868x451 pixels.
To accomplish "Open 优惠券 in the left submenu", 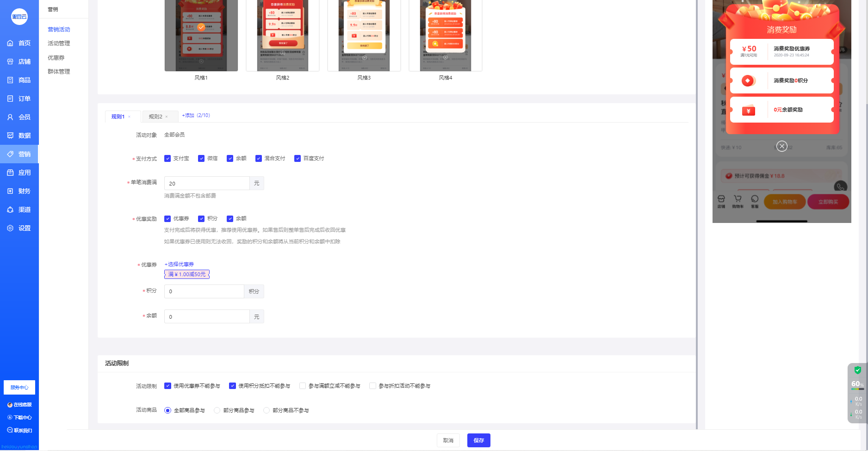I will 56,58.
